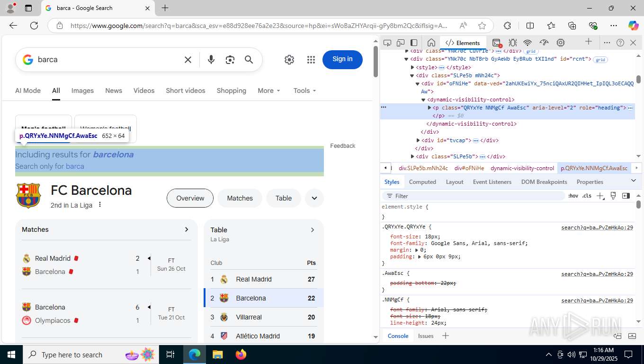Open the Videos search tab

click(144, 91)
